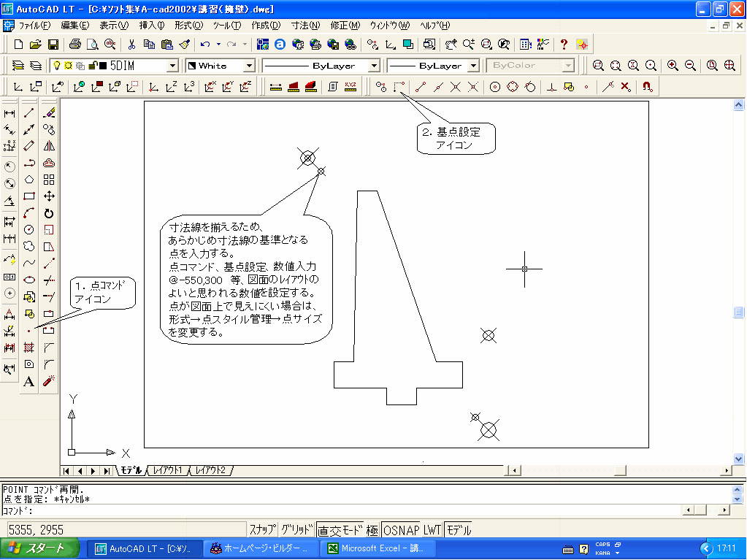Image resolution: width=747 pixels, height=560 pixels.
Task: Toggle グリッド display in status bar
Action: [296, 529]
